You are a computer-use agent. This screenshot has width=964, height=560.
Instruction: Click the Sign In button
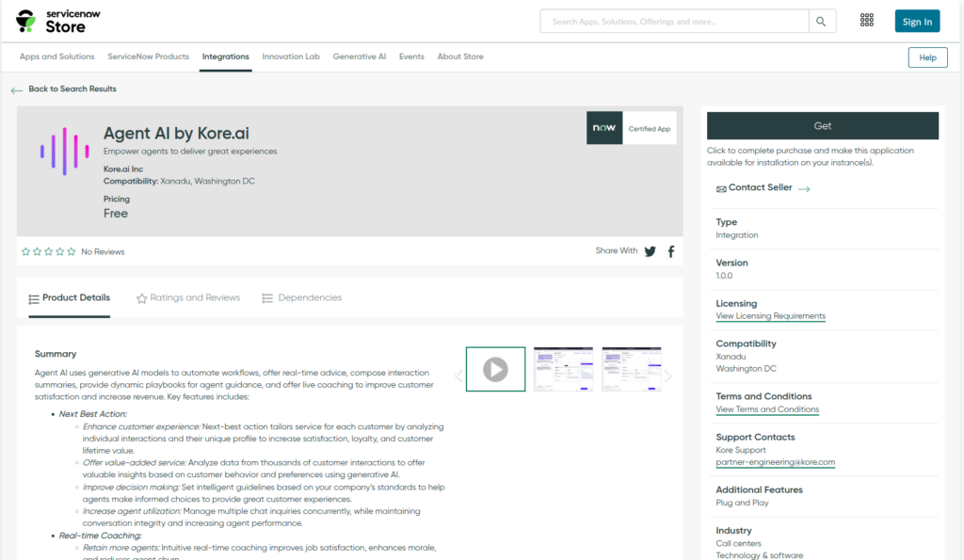[917, 20]
